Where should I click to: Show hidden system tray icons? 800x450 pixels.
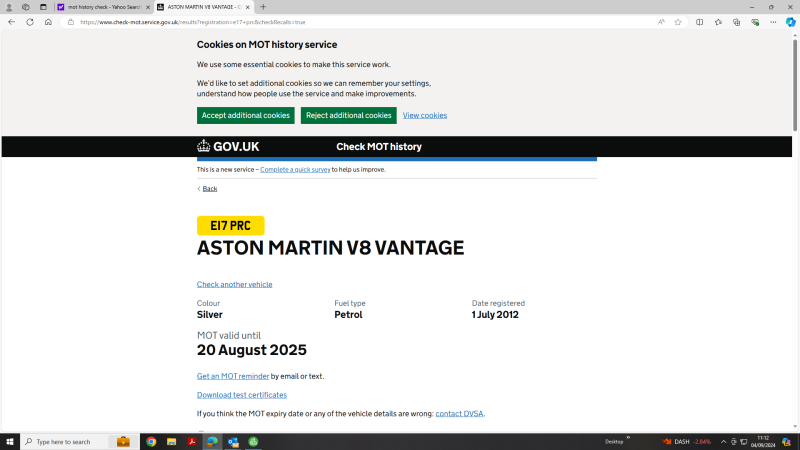(x=723, y=442)
